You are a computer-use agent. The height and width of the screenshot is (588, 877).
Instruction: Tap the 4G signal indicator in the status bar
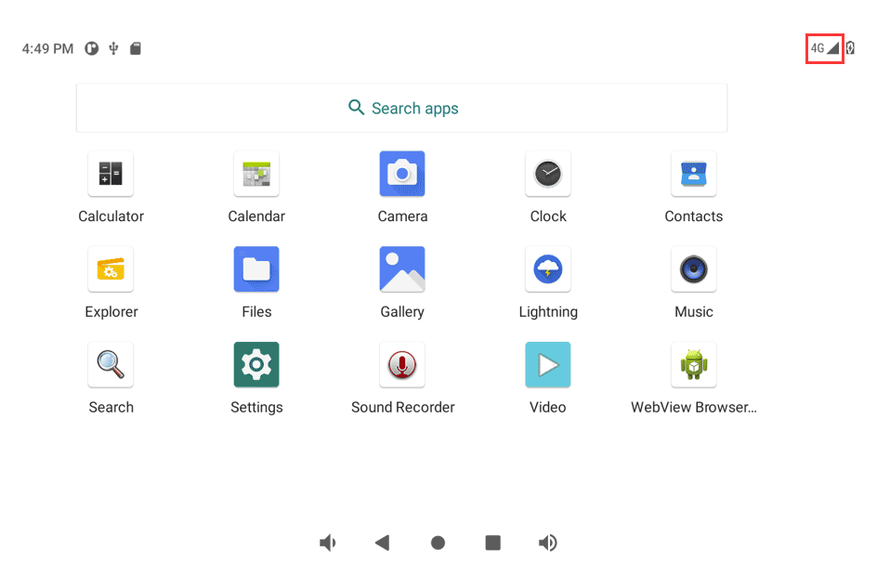tap(823, 47)
